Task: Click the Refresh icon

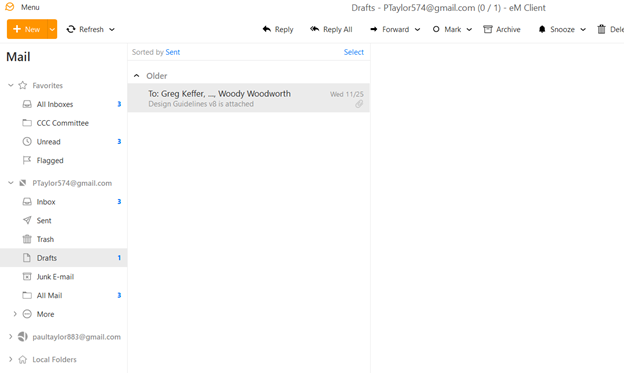Action: coord(71,29)
